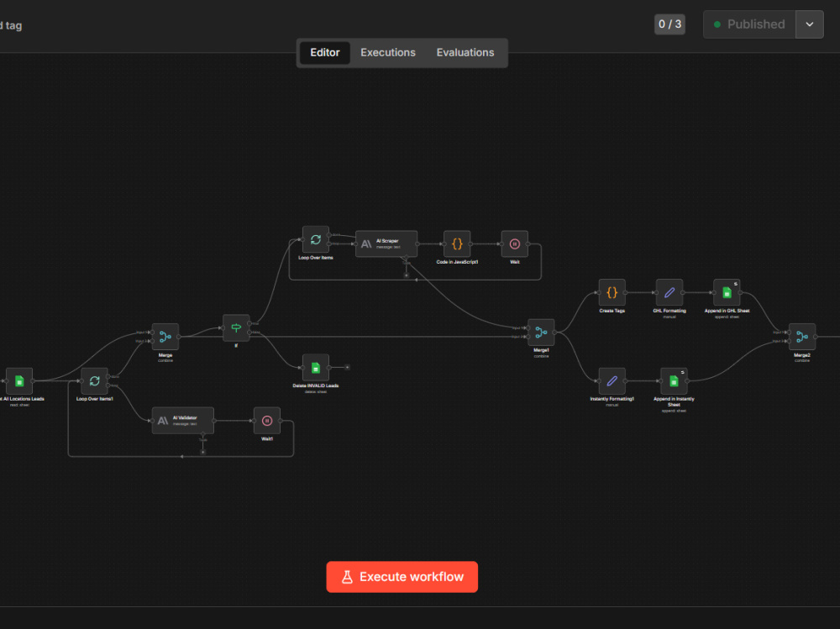840x629 pixels.
Task: Click the Published status button
Action: click(749, 24)
